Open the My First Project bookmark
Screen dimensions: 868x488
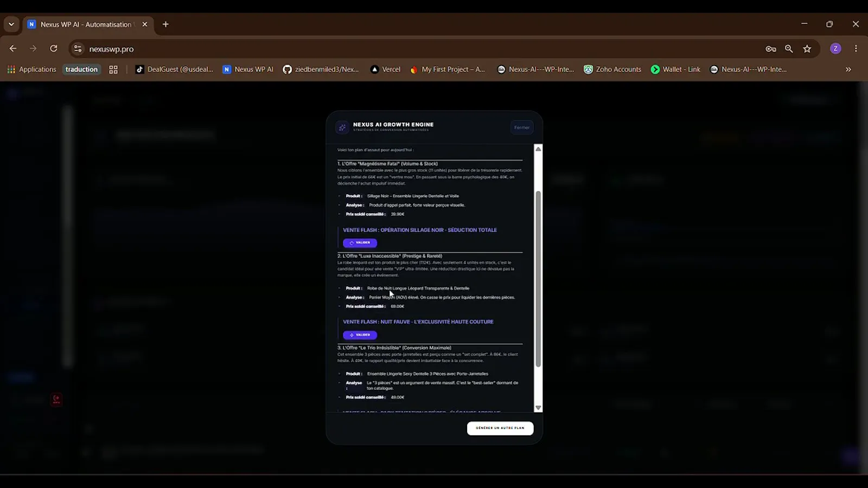(448, 69)
